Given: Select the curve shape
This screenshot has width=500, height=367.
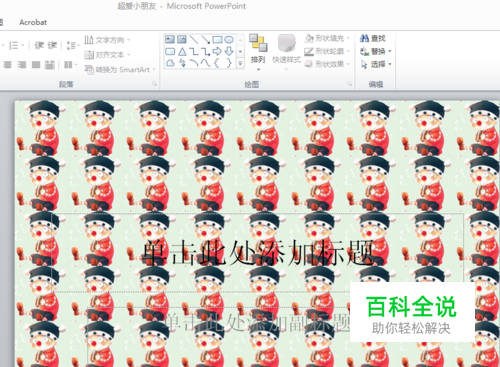Looking at the screenshot, I should [205, 63].
